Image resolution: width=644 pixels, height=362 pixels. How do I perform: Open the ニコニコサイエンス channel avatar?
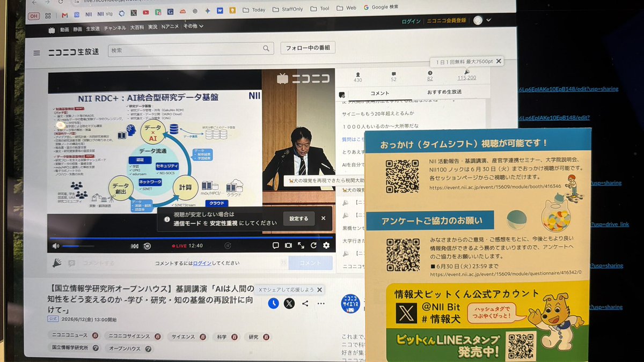pyautogui.click(x=351, y=304)
